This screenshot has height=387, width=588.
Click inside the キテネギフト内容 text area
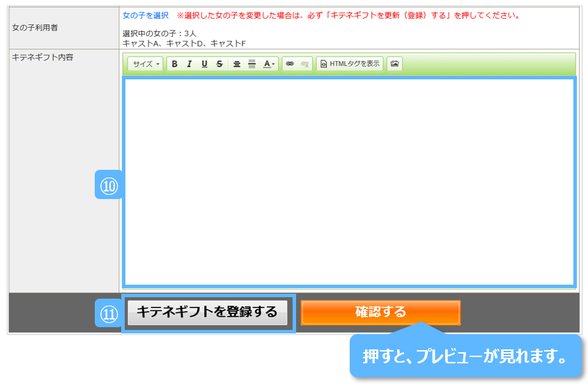click(348, 181)
